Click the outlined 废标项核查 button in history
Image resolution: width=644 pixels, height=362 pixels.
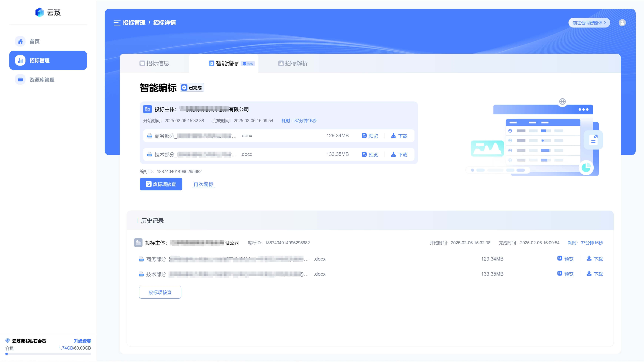coord(160,292)
